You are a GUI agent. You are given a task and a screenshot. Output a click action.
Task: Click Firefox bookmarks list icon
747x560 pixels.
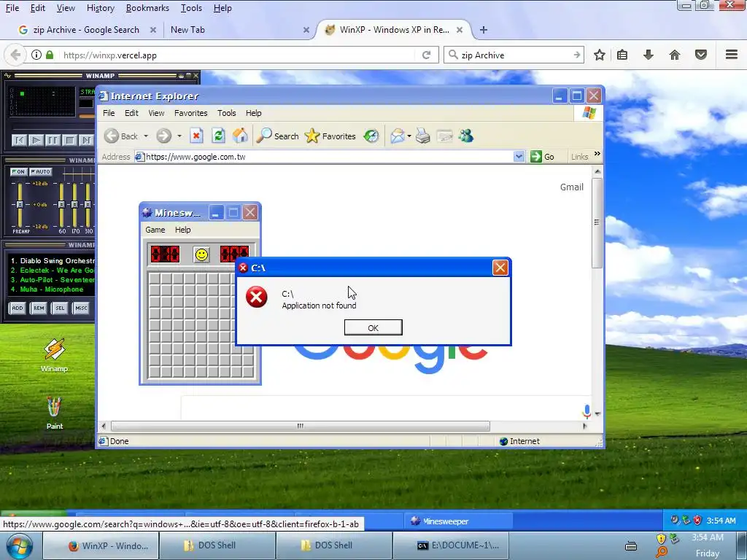click(622, 55)
